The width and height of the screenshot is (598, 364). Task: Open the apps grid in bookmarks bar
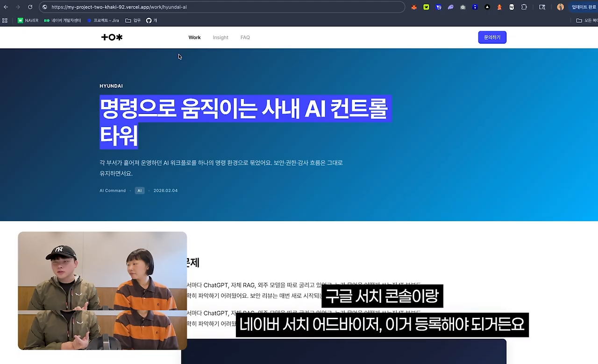point(5,21)
